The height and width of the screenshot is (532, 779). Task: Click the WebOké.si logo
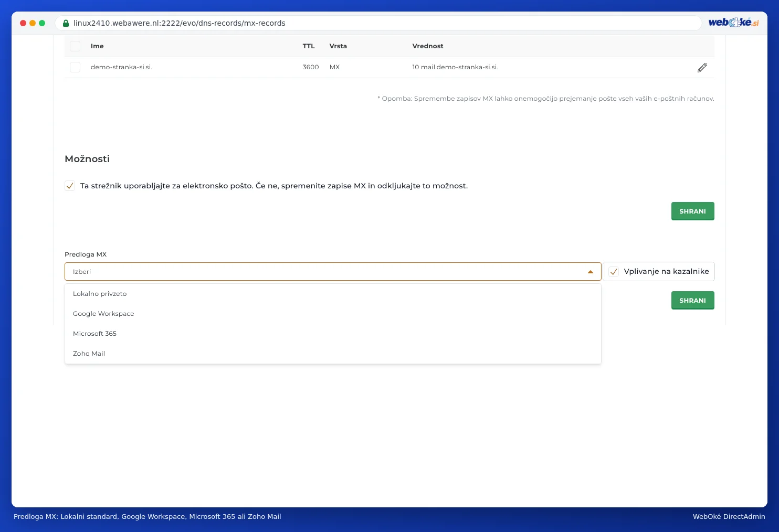coord(733,23)
